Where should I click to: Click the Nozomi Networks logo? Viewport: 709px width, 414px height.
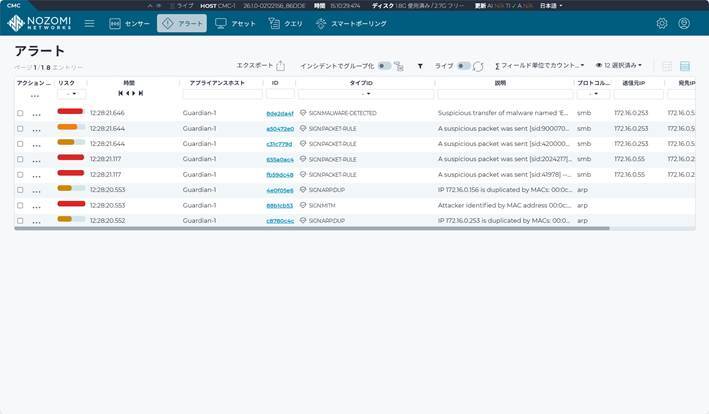point(37,23)
